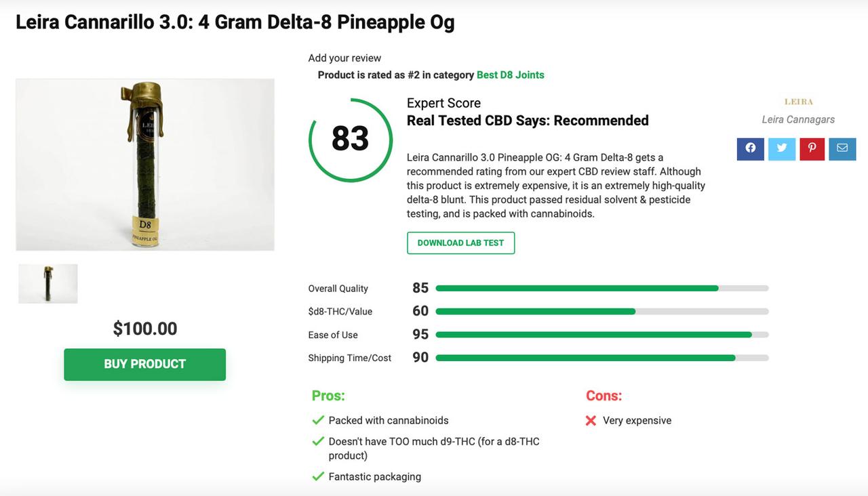
Task: Click the Expert Score 83 circle
Action: pos(350,140)
